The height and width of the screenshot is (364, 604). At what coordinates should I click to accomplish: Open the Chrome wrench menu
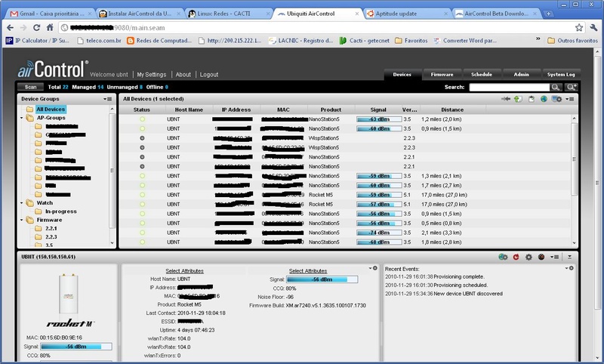tap(593, 27)
